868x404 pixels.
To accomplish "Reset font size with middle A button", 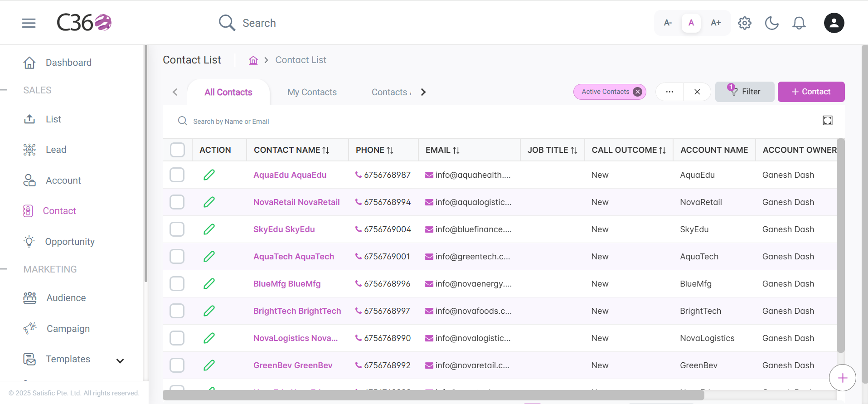I will [x=691, y=23].
